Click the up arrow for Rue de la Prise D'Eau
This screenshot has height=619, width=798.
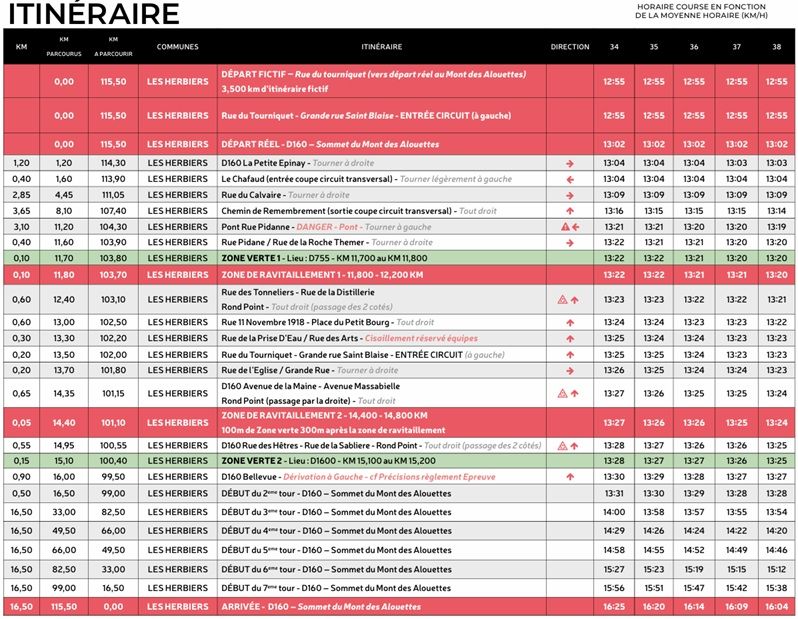pos(569,339)
